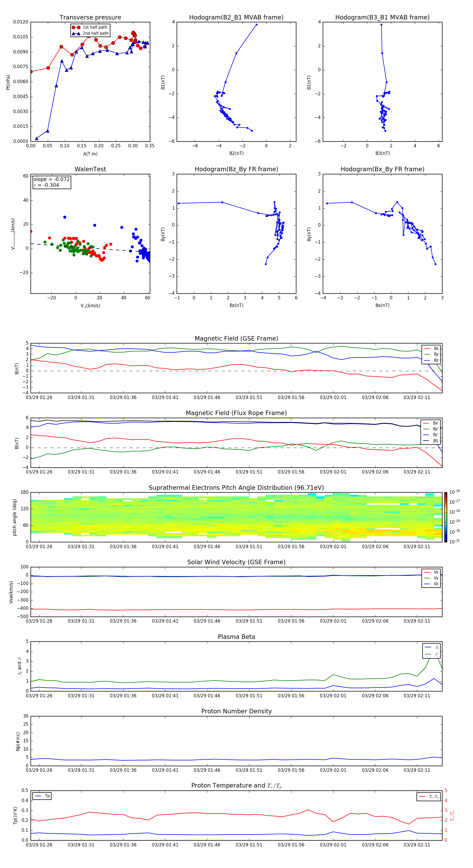Click the 'Hodogram(Bx_By FR frame)' title
Screen dimensions: 473x868
click(382, 169)
